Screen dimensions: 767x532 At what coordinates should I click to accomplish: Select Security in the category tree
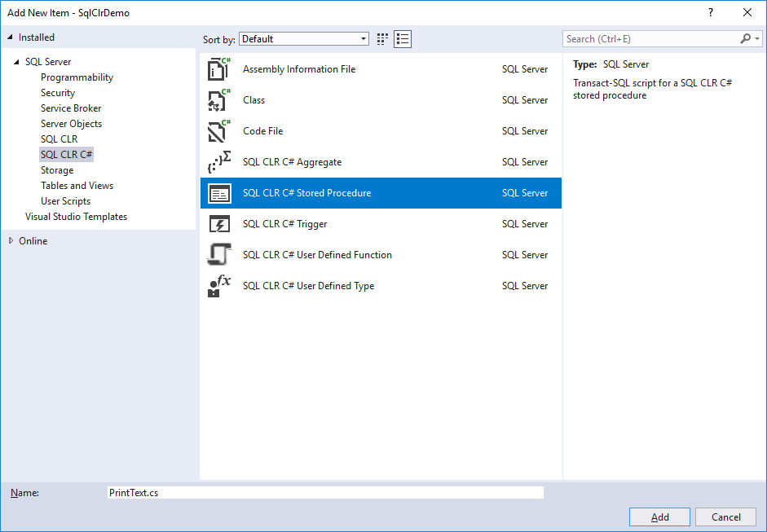click(58, 93)
